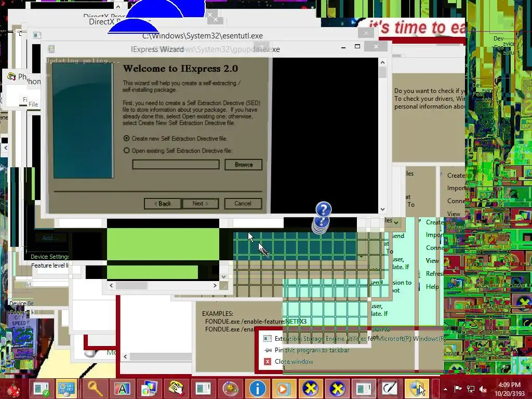Open the security shield icon on taskbar
Screen dimensions: 532x399
coord(417,389)
